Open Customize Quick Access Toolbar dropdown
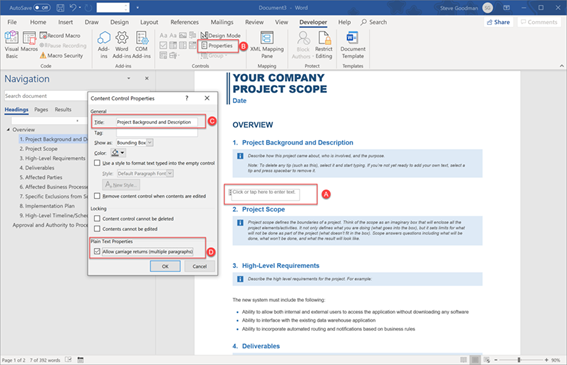Image resolution: width=567 pixels, height=365 pixels. (137, 8)
